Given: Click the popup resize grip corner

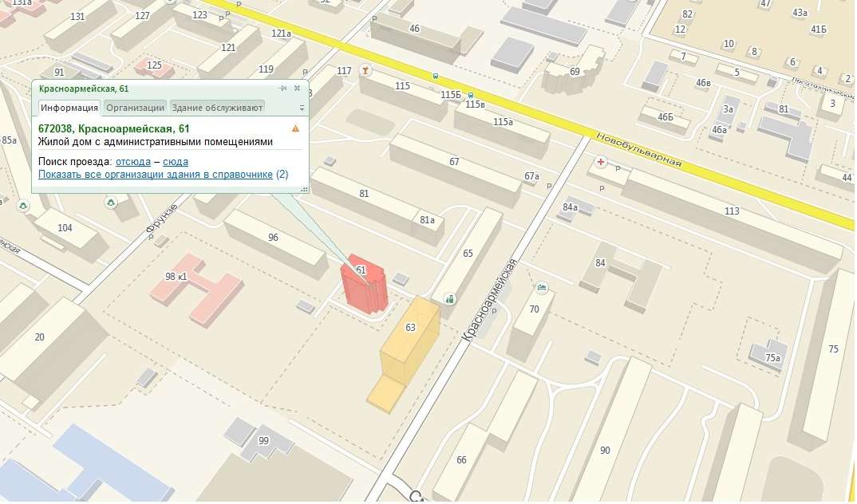Looking at the screenshot, I should click(x=305, y=189).
